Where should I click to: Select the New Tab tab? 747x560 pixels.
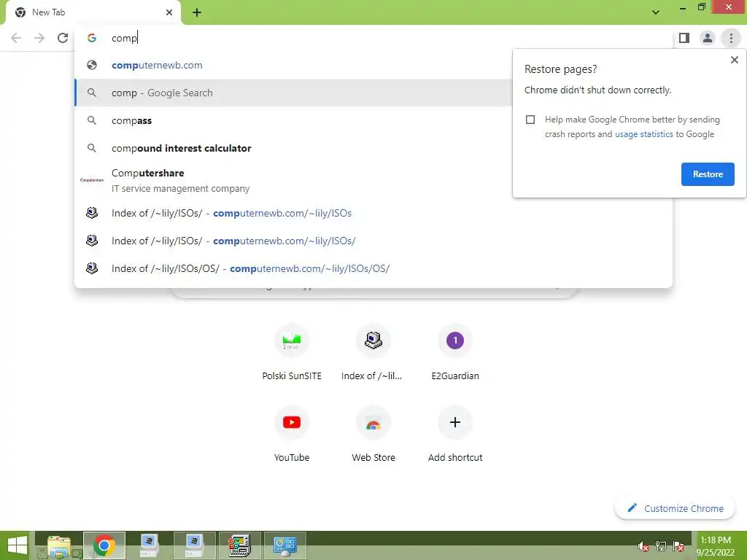[x=93, y=13]
